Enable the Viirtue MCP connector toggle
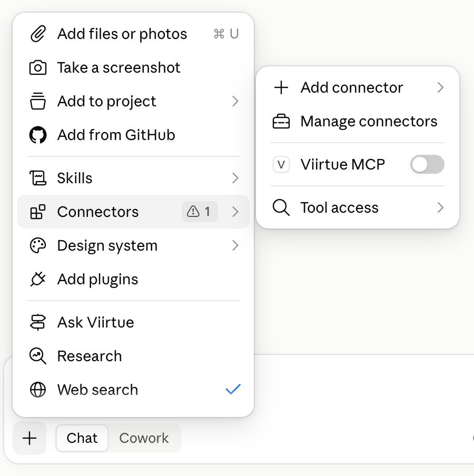Screen dimensions: 474x476 pyautogui.click(x=427, y=164)
